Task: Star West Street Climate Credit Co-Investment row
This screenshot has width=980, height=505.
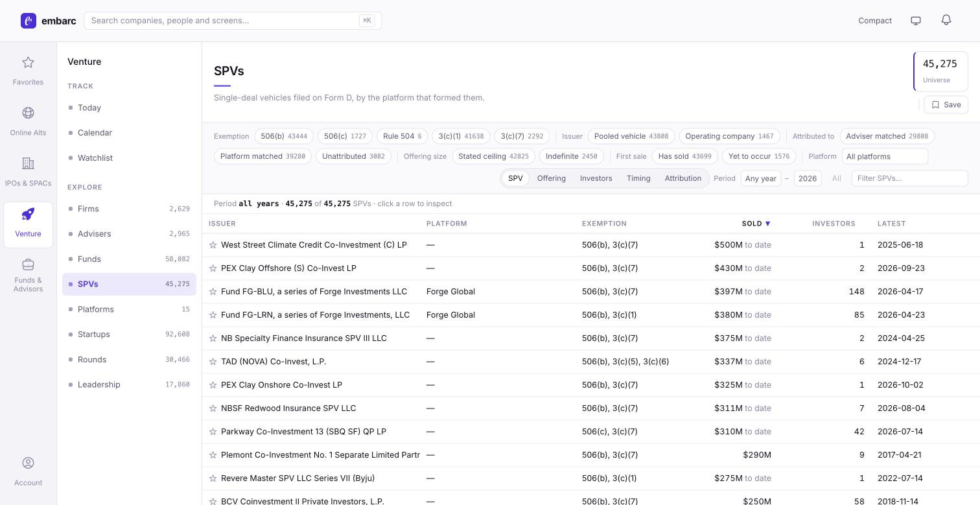Action: [x=213, y=245]
